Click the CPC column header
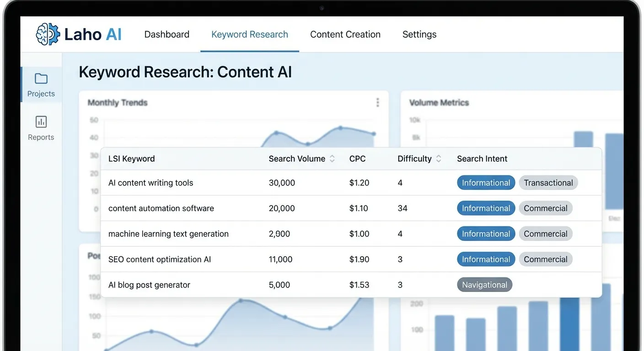644x351 pixels. [357, 159]
